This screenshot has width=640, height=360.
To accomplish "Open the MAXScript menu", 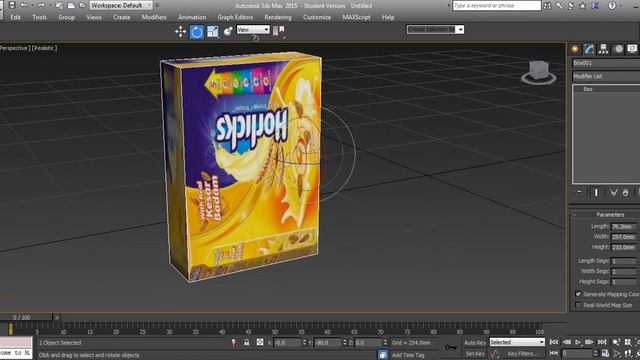I will click(x=356, y=17).
